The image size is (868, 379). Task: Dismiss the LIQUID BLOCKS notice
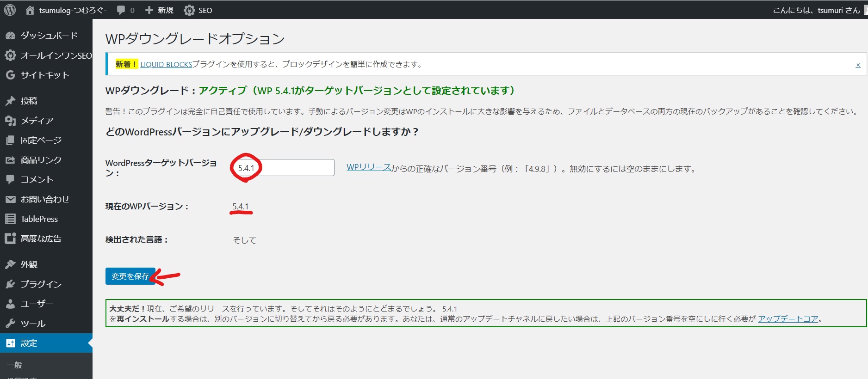[x=858, y=65]
